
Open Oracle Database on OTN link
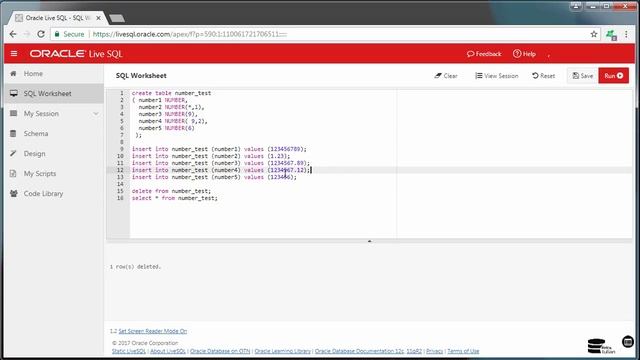pos(220,351)
